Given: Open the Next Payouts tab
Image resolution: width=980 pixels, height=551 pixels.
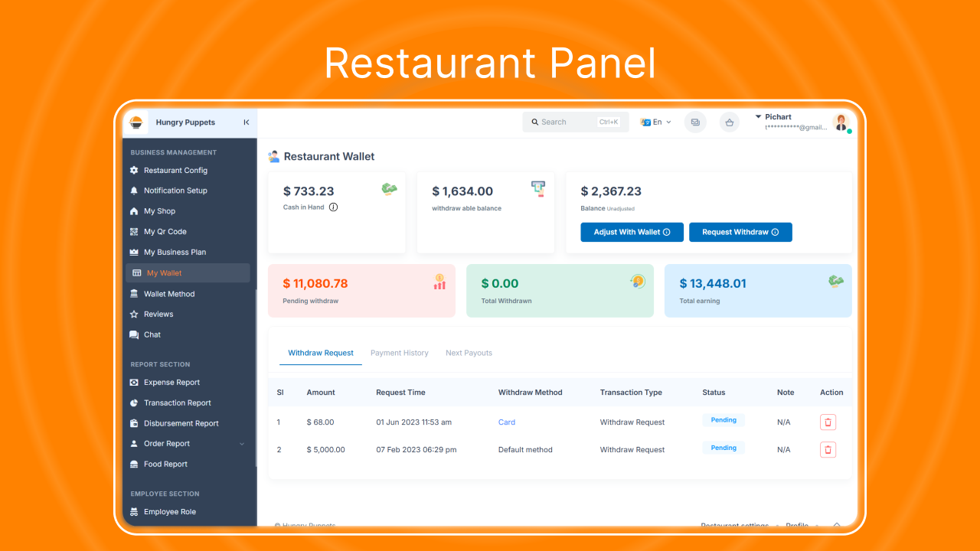Looking at the screenshot, I should [469, 353].
